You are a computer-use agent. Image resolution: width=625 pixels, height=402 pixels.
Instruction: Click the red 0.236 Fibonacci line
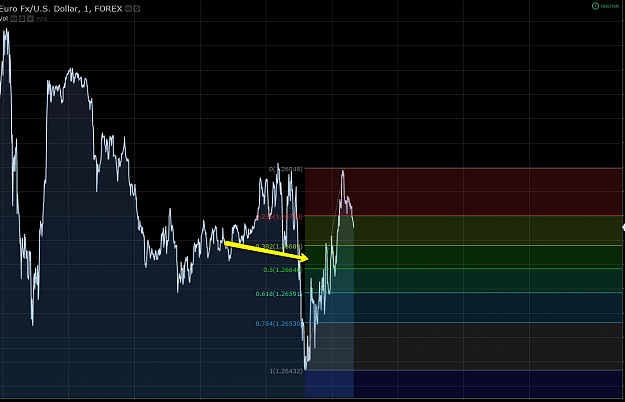click(463, 216)
